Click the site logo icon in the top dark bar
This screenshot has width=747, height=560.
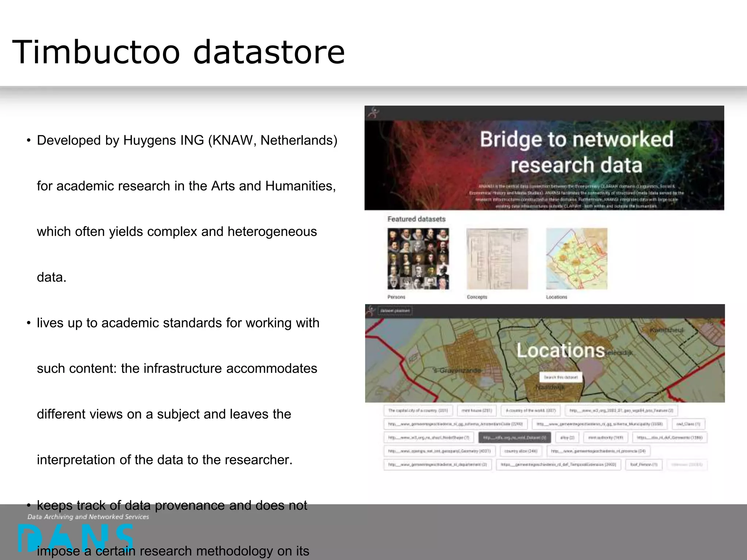point(373,113)
